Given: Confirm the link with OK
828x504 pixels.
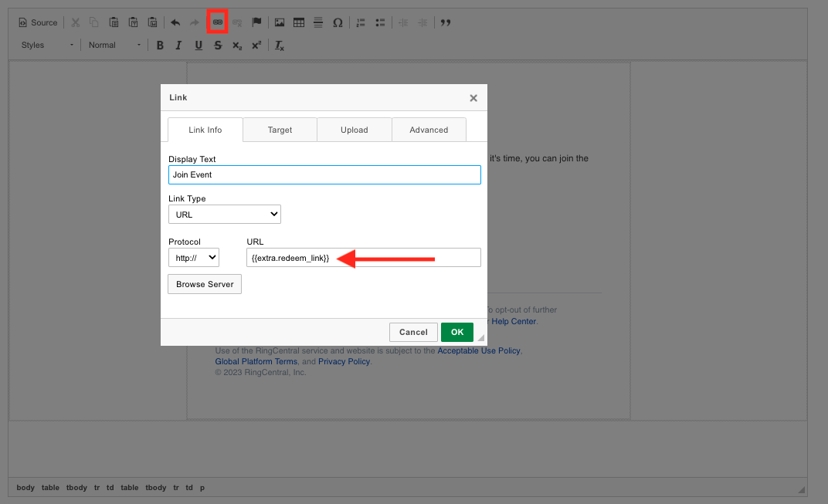Looking at the screenshot, I should [457, 332].
